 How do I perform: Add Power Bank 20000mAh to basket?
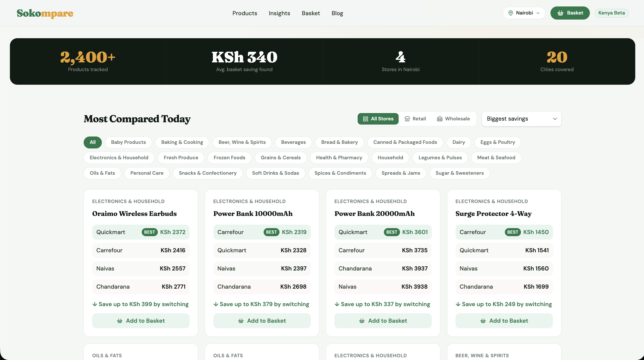point(383,321)
